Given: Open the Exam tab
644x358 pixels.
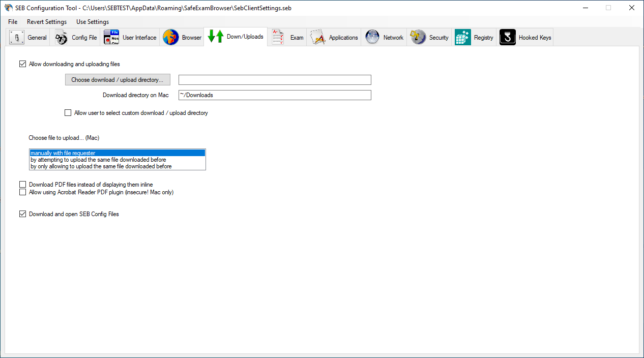Looking at the screenshot, I should click(287, 38).
